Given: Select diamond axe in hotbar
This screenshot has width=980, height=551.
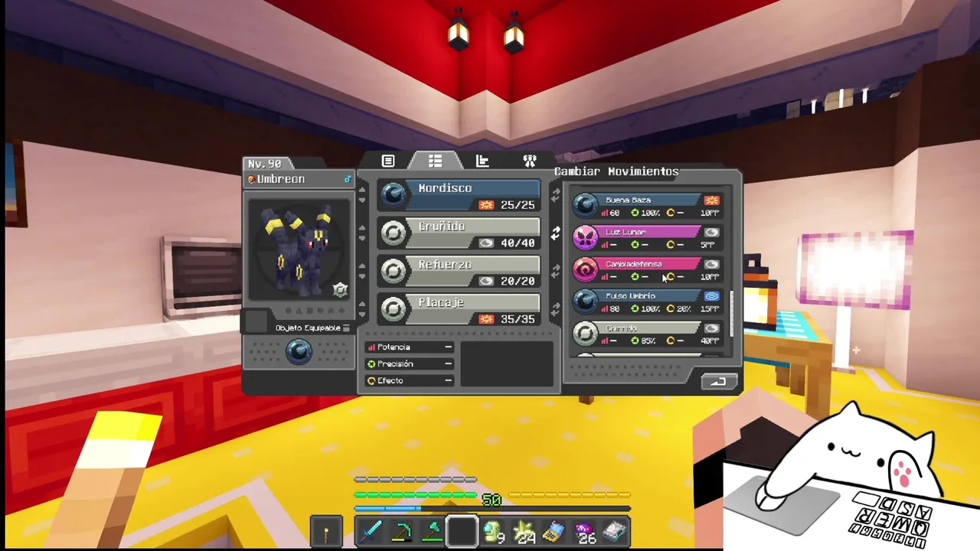Looking at the screenshot, I should (x=432, y=531).
